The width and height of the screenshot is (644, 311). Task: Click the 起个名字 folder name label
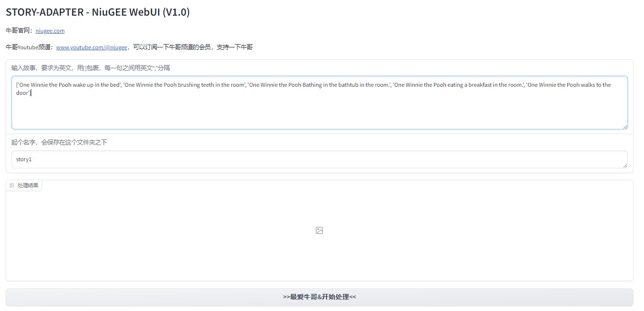(x=59, y=142)
